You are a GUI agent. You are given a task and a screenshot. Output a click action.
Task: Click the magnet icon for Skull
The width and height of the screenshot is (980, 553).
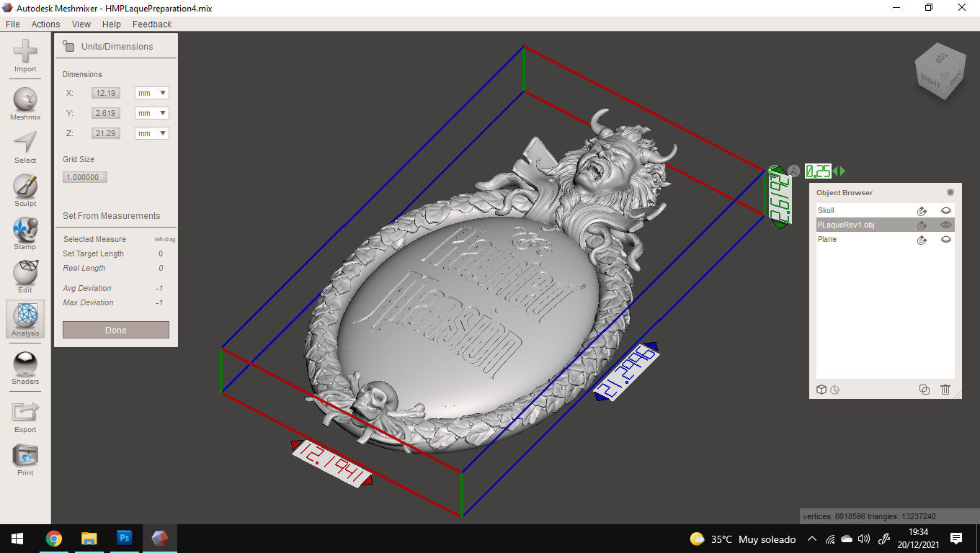922,211
